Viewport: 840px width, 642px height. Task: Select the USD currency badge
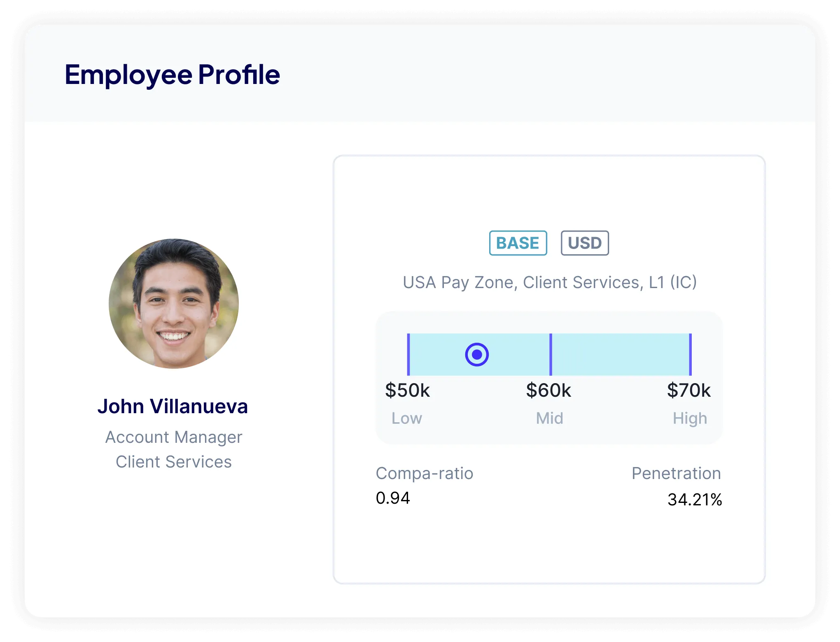click(x=584, y=243)
